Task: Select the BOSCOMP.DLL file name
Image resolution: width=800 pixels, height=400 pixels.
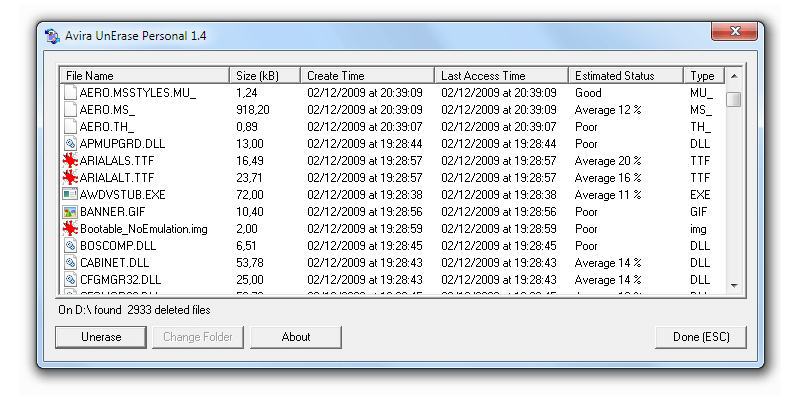Action: tap(118, 246)
